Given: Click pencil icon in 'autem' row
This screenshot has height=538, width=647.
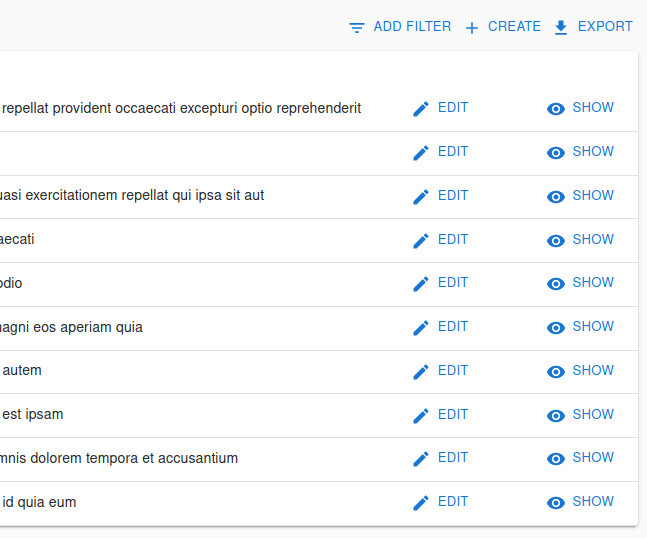Looking at the screenshot, I should coord(421,371).
